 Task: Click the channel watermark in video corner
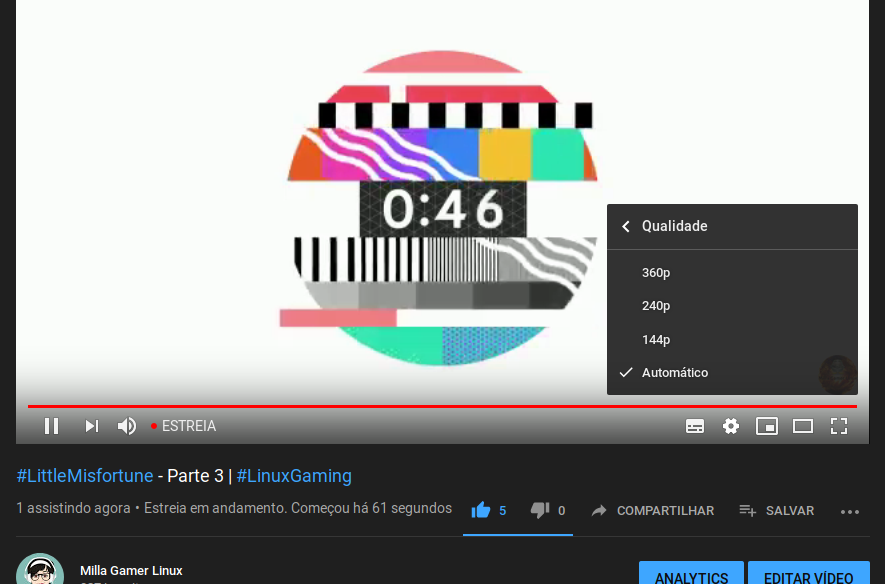coord(838,374)
